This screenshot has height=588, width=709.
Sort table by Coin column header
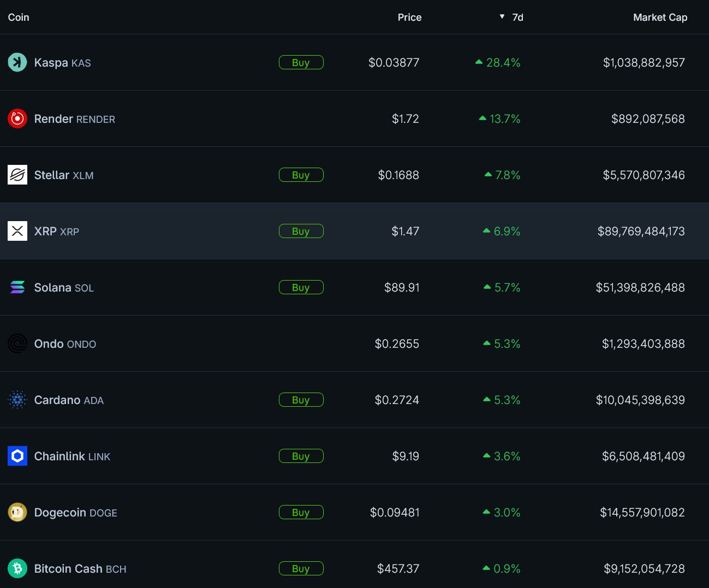coord(19,17)
